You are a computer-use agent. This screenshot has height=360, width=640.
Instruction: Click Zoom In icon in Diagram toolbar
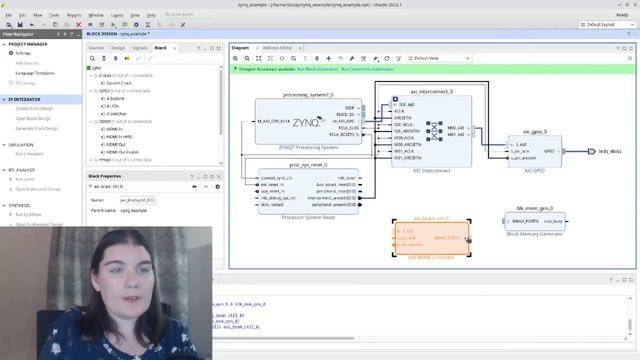click(236, 58)
